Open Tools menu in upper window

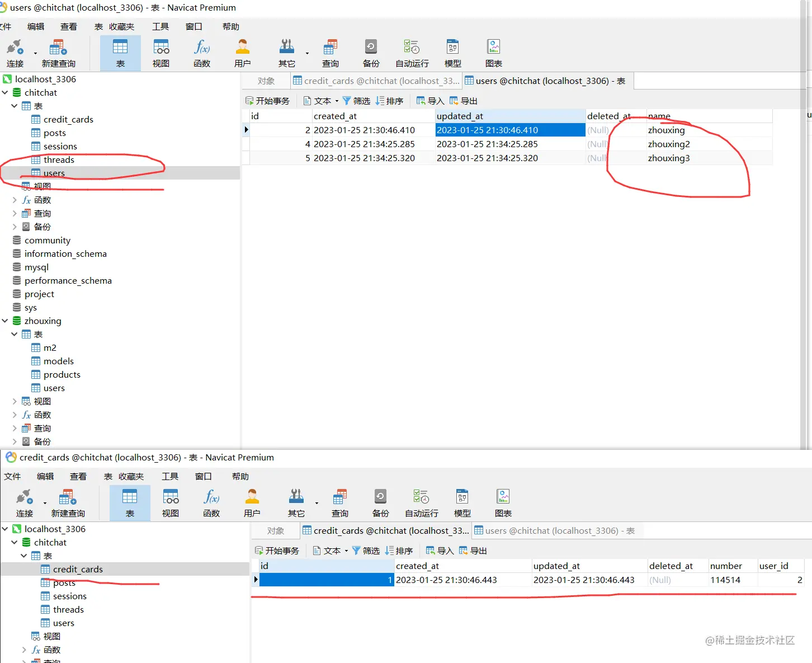click(x=160, y=26)
